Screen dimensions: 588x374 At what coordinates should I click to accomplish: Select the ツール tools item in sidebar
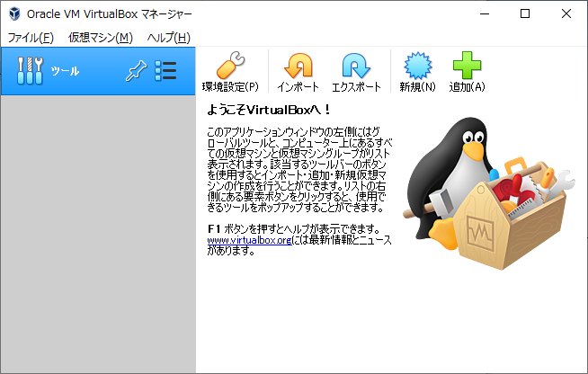[x=98, y=71]
